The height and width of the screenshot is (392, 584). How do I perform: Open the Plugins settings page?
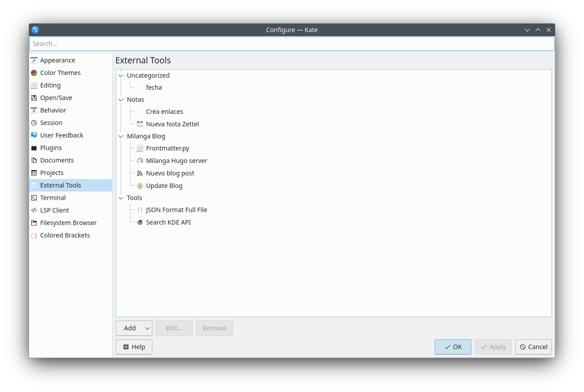(x=51, y=148)
